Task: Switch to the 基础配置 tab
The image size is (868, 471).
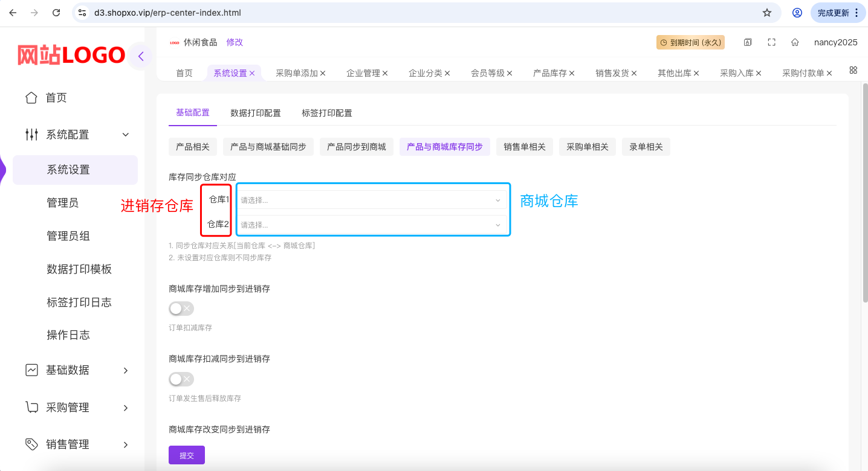Action: click(193, 112)
